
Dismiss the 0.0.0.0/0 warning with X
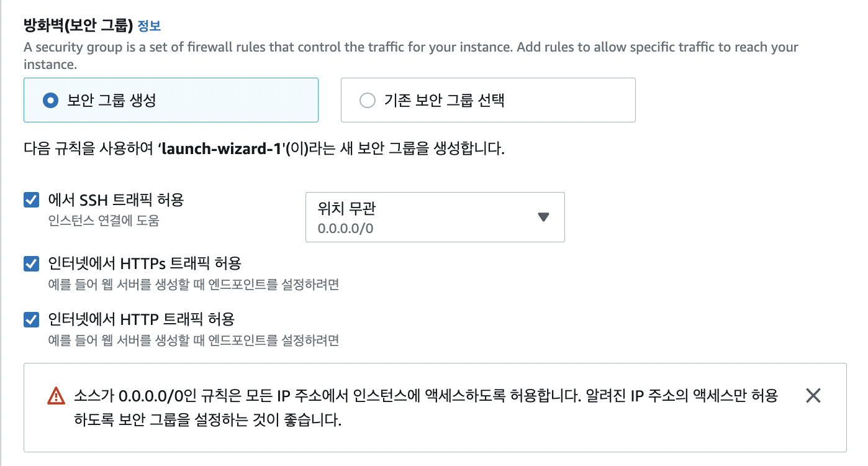coord(813,395)
